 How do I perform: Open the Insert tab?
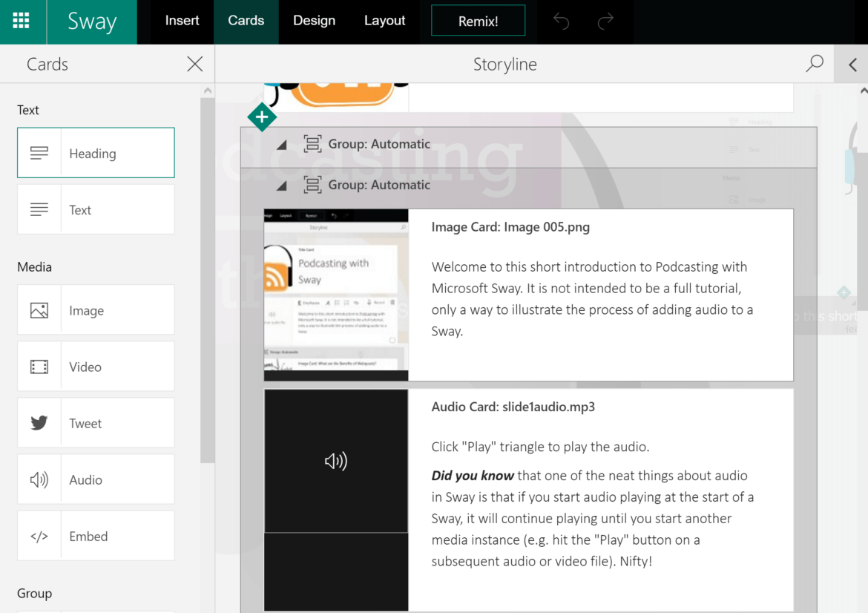pyautogui.click(x=182, y=21)
